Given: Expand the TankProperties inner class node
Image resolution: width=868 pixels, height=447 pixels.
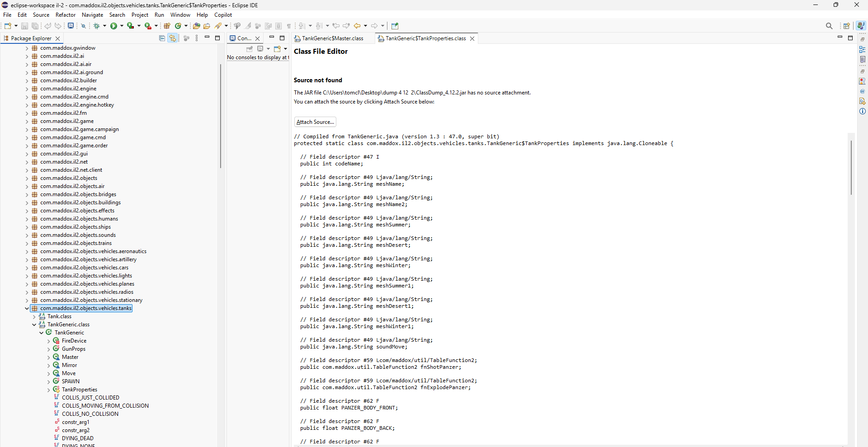Looking at the screenshot, I should pos(48,390).
